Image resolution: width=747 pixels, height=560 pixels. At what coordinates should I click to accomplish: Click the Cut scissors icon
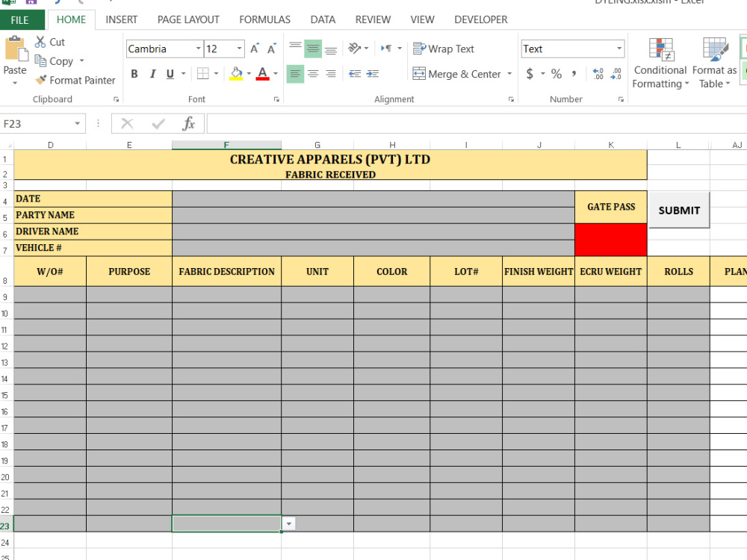40,42
